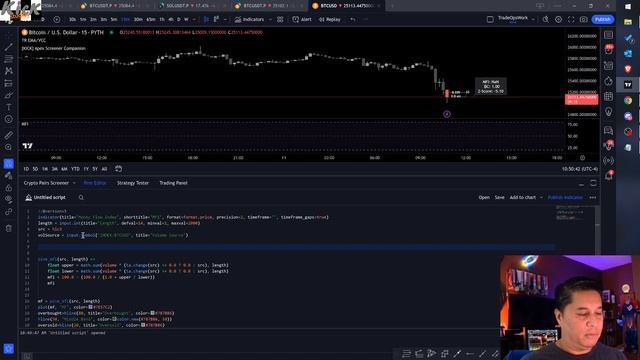Click the undo arrow in top toolbar
The height and width of the screenshot is (360, 640).
pyautogui.click(x=353, y=19)
